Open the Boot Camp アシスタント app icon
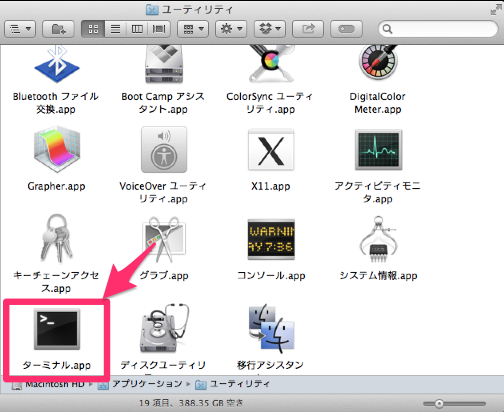The image size is (504, 412). click(164, 64)
